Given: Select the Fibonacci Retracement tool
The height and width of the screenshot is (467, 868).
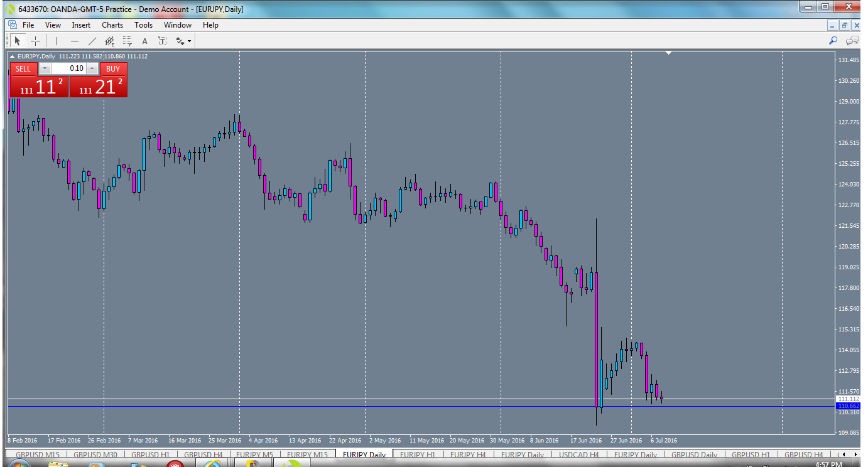Looking at the screenshot, I should pos(127,41).
